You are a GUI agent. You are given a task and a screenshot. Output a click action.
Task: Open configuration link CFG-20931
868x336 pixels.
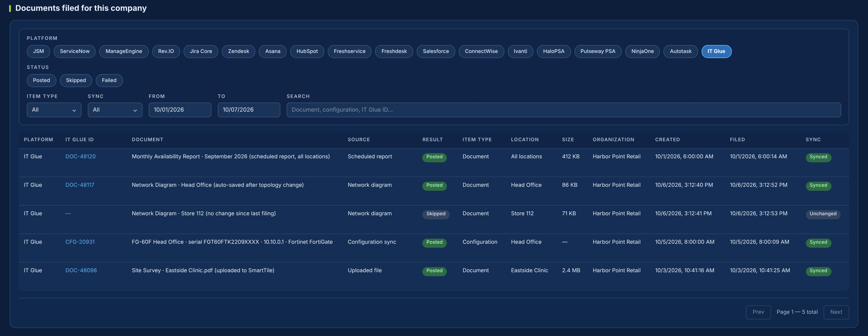click(80, 242)
